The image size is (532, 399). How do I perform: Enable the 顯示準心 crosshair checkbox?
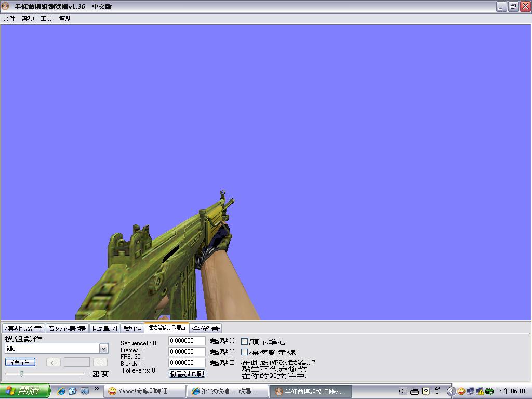(x=244, y=341)
